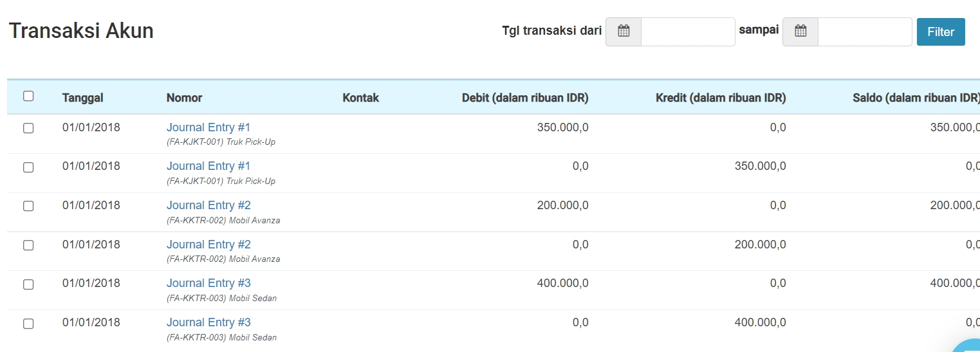Open Journal Entry #3 with 400.000,0 credit
The height and width of the screenshot is (352, 980).
[208, 322]
